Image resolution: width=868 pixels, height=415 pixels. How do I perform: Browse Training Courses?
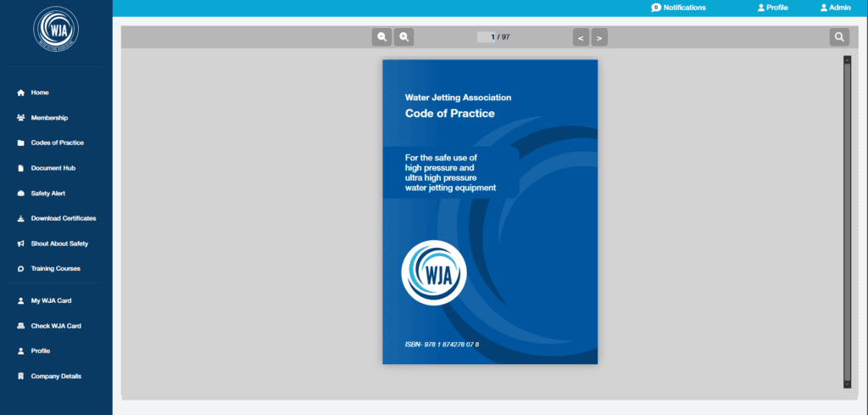point(55,269)
